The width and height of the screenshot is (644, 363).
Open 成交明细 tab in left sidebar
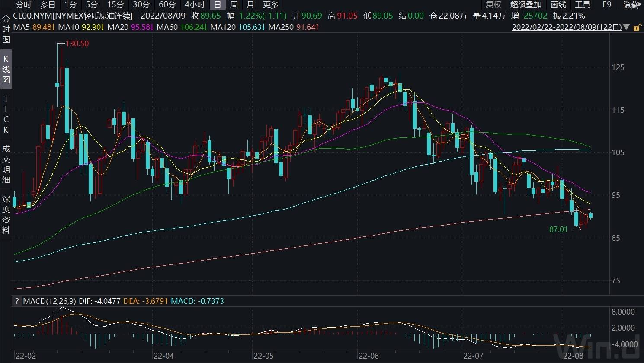click(x=6, y=164)
